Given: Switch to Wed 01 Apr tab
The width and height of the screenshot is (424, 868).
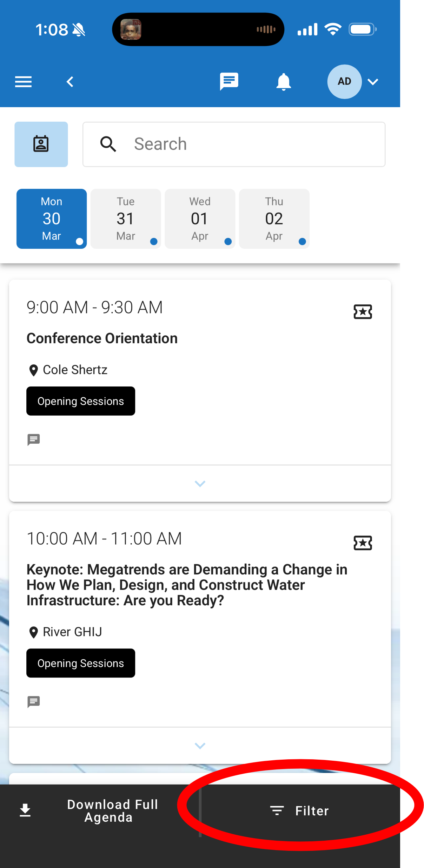Looking at the screenshot, I should tap(200, 218).
